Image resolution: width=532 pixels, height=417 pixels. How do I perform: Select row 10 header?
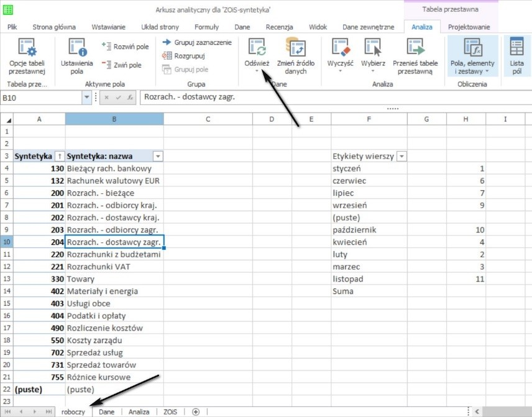(x=7, y=242)
